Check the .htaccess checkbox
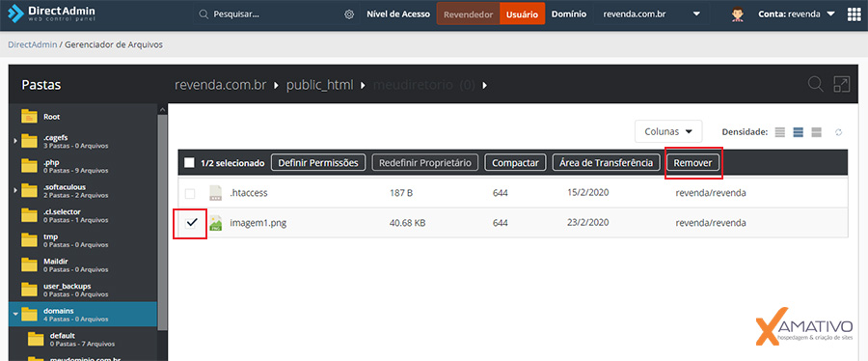 (190, 194)
